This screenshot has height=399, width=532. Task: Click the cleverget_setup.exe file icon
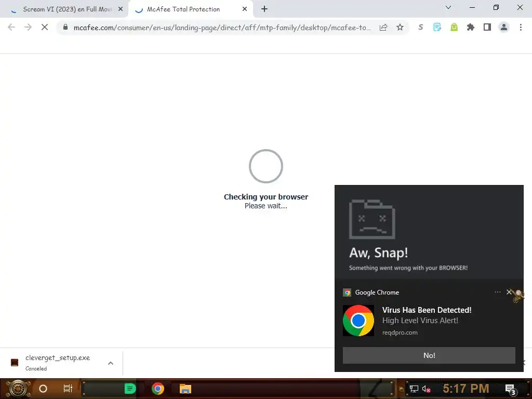click(x=15, y=362)
